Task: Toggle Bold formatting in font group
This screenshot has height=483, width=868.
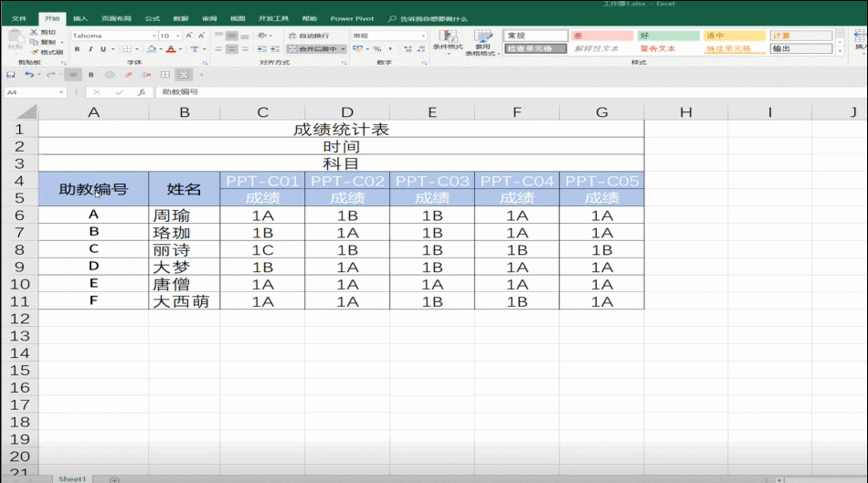Action: [x=78, y=49]
